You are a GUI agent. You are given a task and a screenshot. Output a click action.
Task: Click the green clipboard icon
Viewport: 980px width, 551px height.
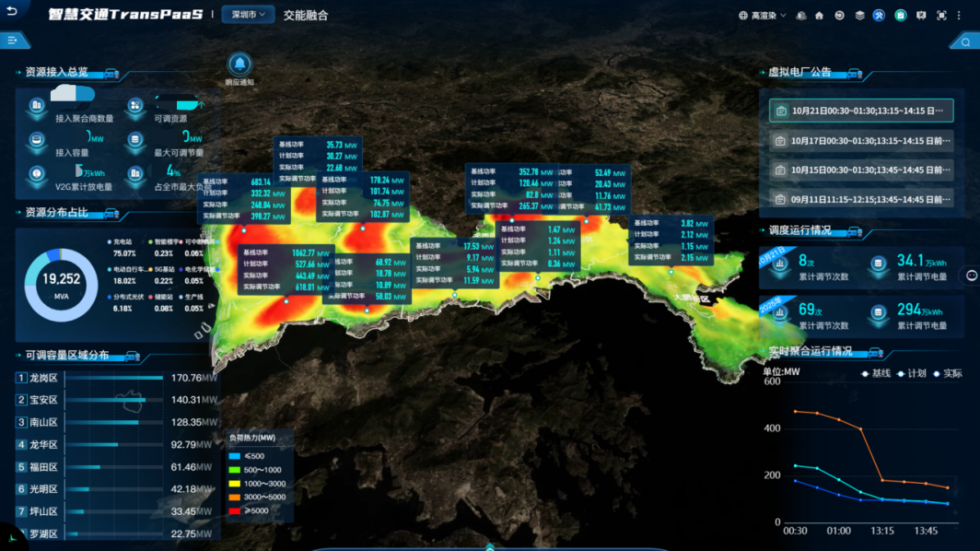900,16
